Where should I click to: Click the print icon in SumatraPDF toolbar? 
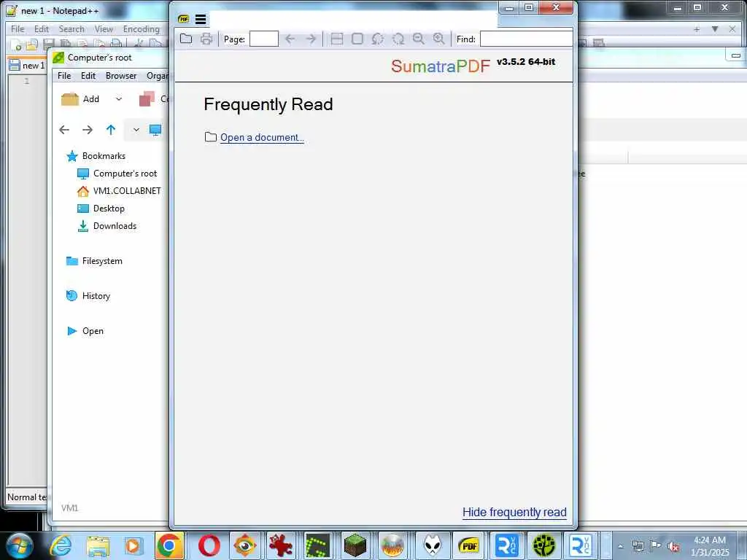(x=206, y=39)
